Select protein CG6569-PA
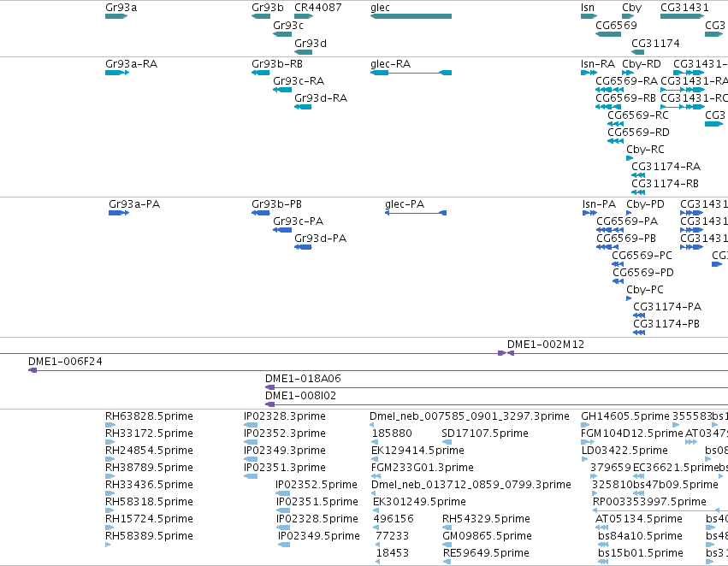 610,230
